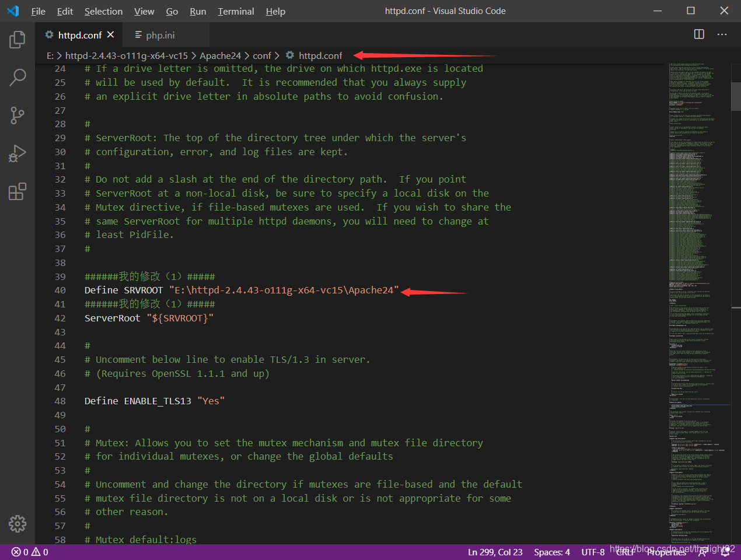Viewport: 741px width, 560px height.
Task: Click the Apache24 path string on line 40
Action: point(284,290)
